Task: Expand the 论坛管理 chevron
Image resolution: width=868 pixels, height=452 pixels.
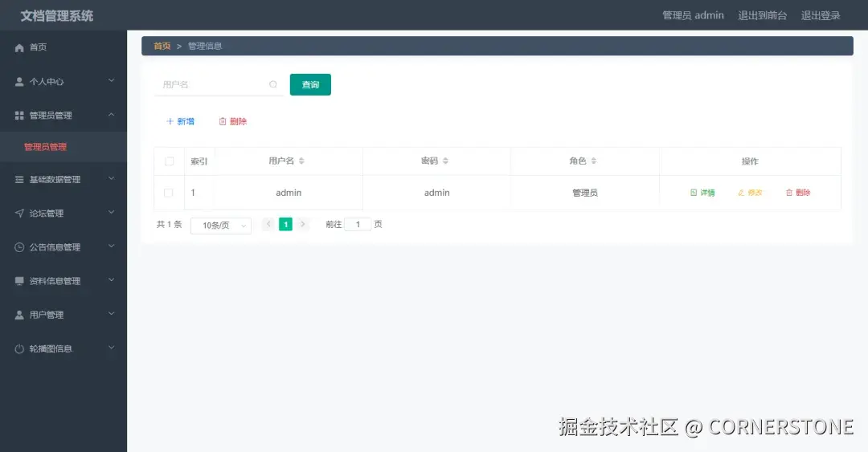Action: click(x=111, y=213)
